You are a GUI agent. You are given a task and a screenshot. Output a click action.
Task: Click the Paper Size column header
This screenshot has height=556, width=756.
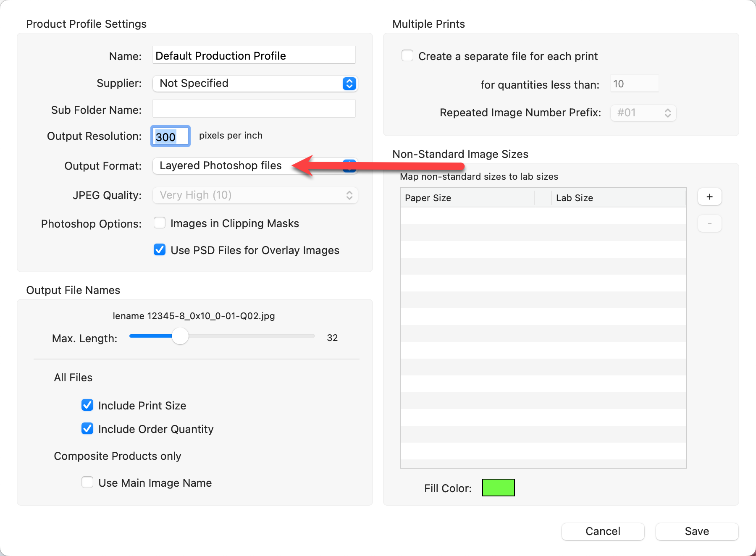[467, 198]
